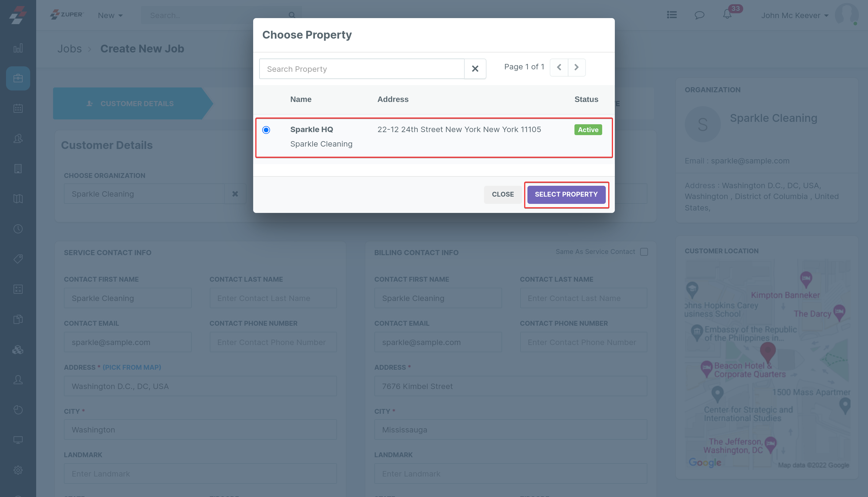Select the Sparkle HQ radio button
Screen dimensions: 868x497
(x=266, y=130)
